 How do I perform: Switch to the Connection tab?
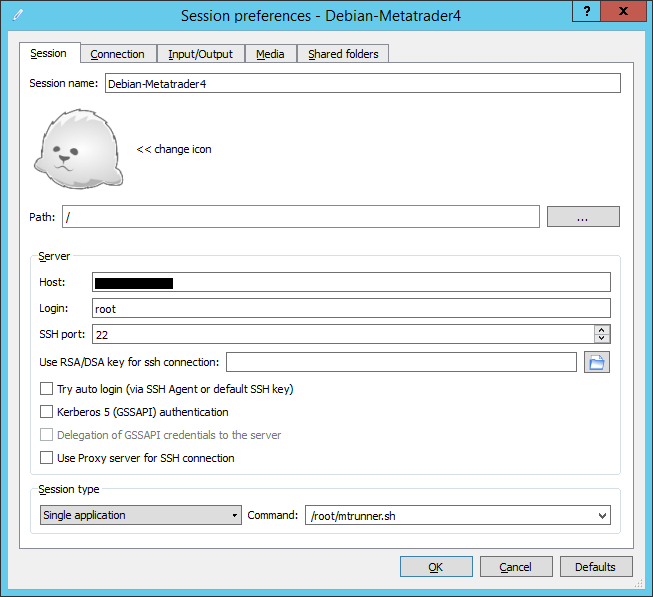[x=118, y=54]
